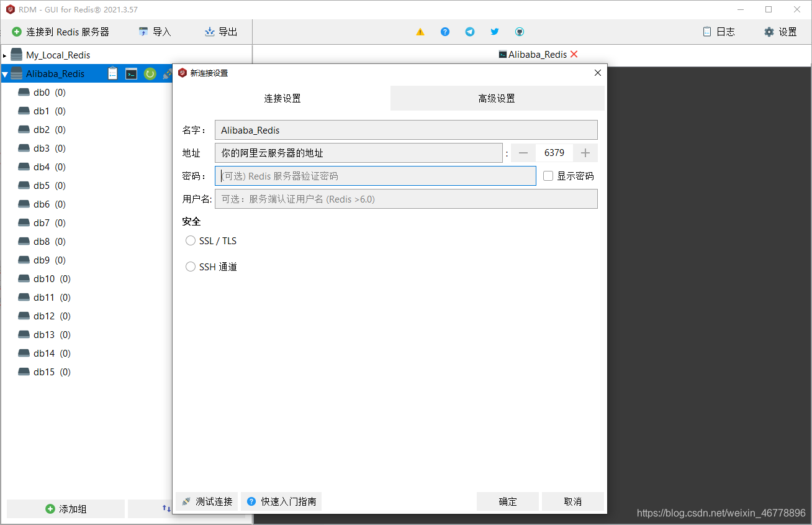Click the server info clipboard icon on Alibaba_Redis

coord(112,73)
